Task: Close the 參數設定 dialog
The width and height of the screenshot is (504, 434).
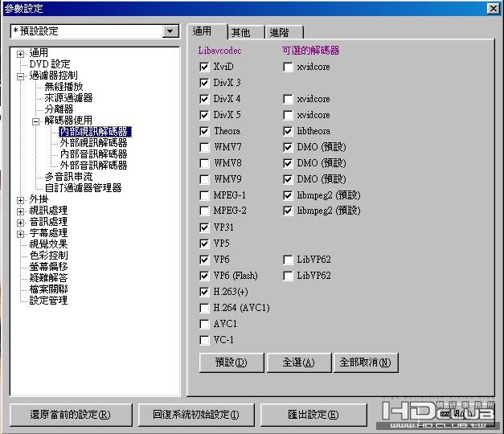Action: click(x=494, y=8)
